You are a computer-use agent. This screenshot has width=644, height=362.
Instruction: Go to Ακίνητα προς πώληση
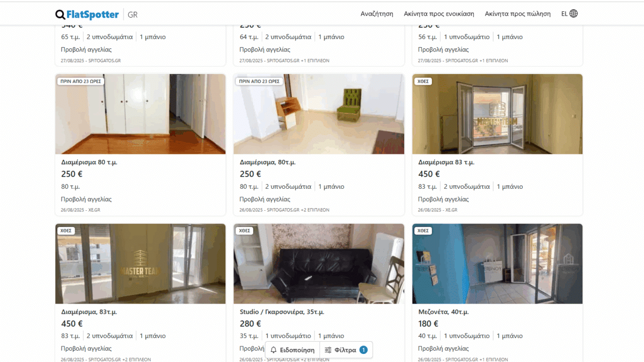click(x=518, y=14)
